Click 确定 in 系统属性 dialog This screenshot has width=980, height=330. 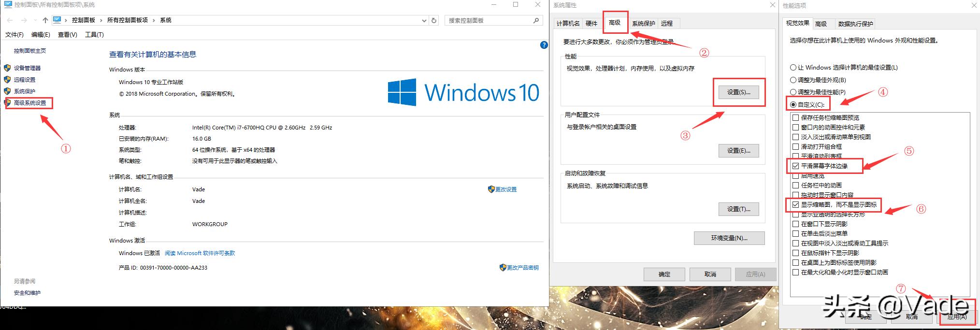(664, 274)
